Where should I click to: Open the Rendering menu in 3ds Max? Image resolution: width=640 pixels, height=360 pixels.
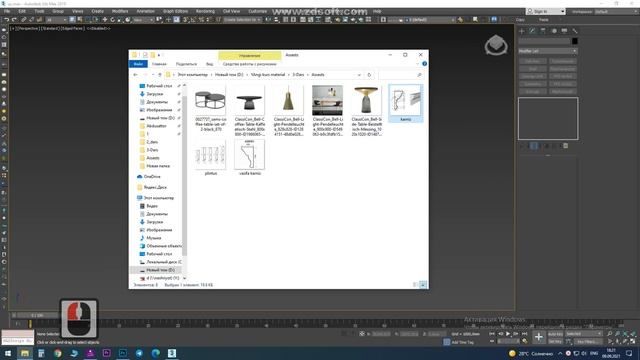pos(205,11)
